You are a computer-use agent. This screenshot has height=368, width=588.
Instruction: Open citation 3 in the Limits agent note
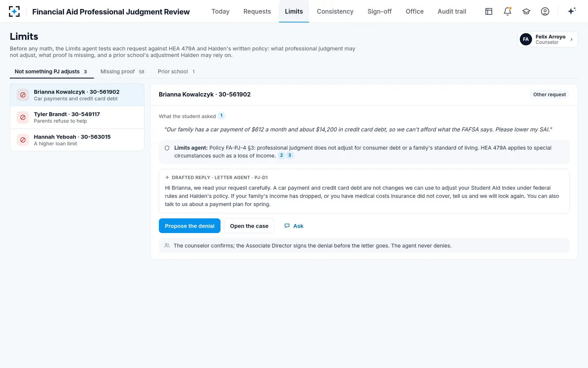pos(290,155)
